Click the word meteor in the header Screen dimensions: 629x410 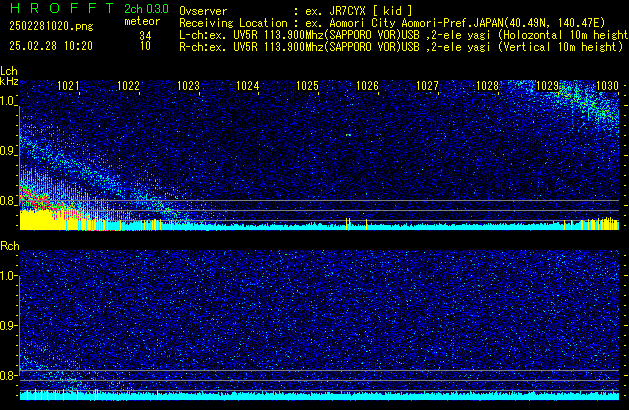[142, 21]
